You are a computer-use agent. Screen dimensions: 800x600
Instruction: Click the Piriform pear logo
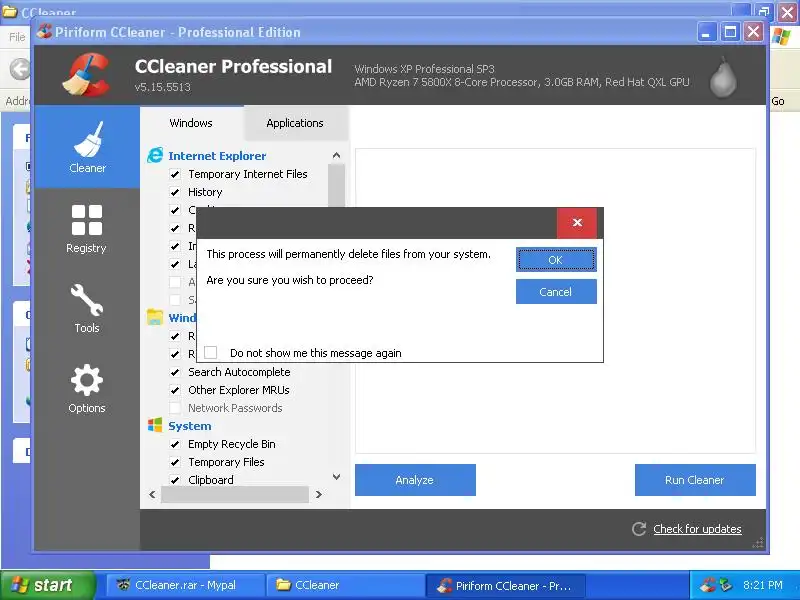723,78
